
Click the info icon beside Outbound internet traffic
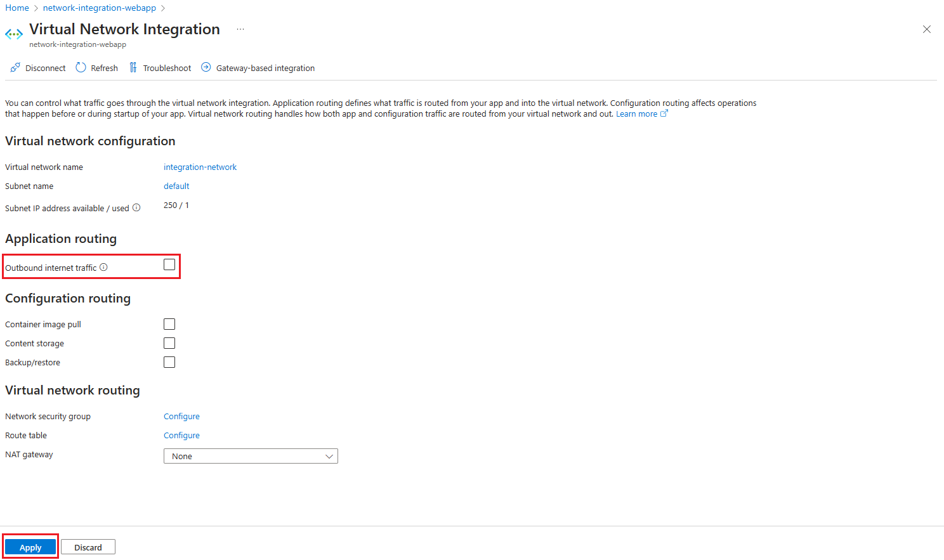click(103, 267)
